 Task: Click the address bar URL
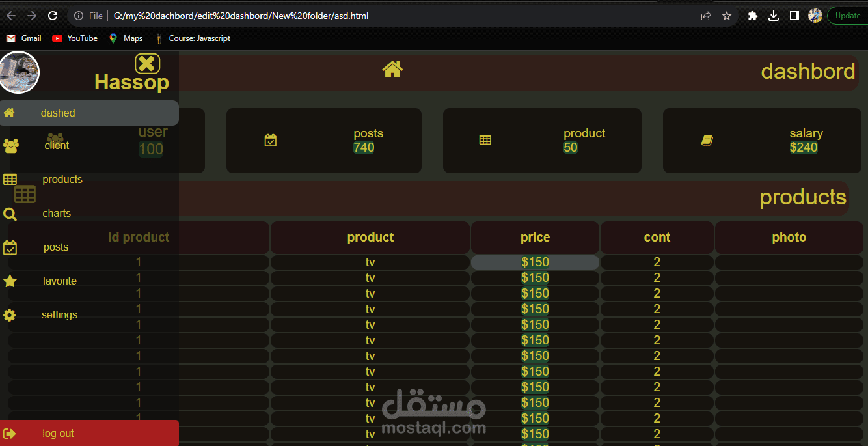[241, 16]
